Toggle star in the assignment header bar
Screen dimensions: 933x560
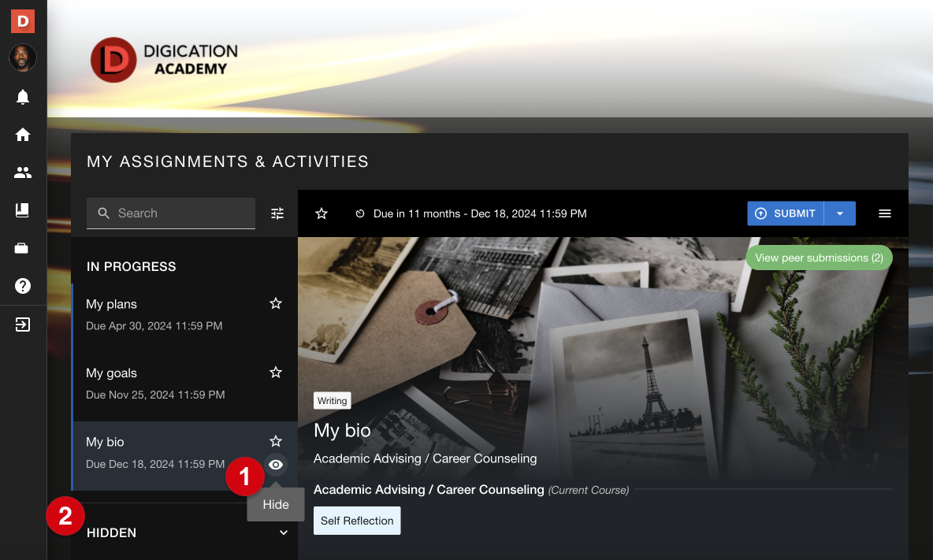(x=322, y=213)
